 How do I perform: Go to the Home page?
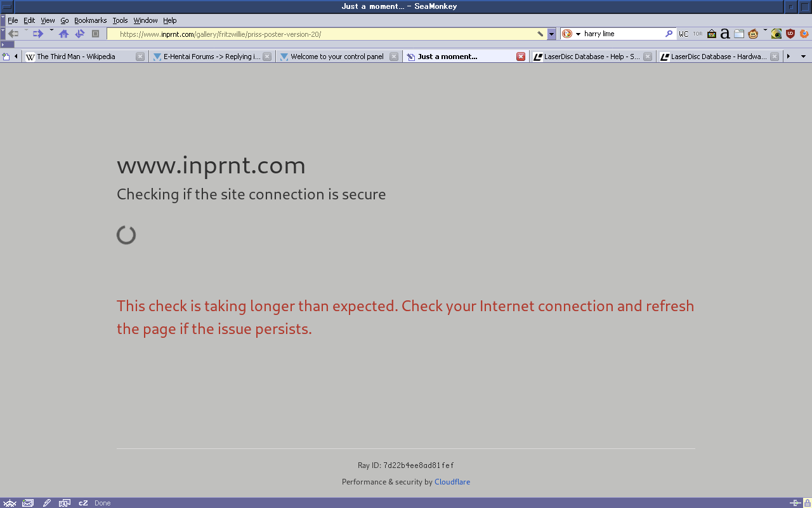pyautogui.click(x=63, y=34)
